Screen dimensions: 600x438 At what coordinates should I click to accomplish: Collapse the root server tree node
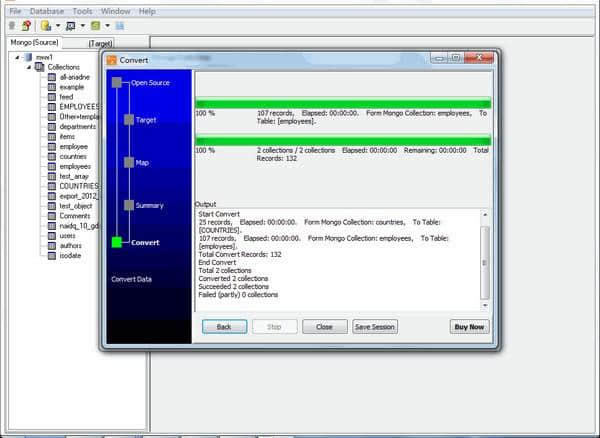pyautogui.click(x=17, y=57)
